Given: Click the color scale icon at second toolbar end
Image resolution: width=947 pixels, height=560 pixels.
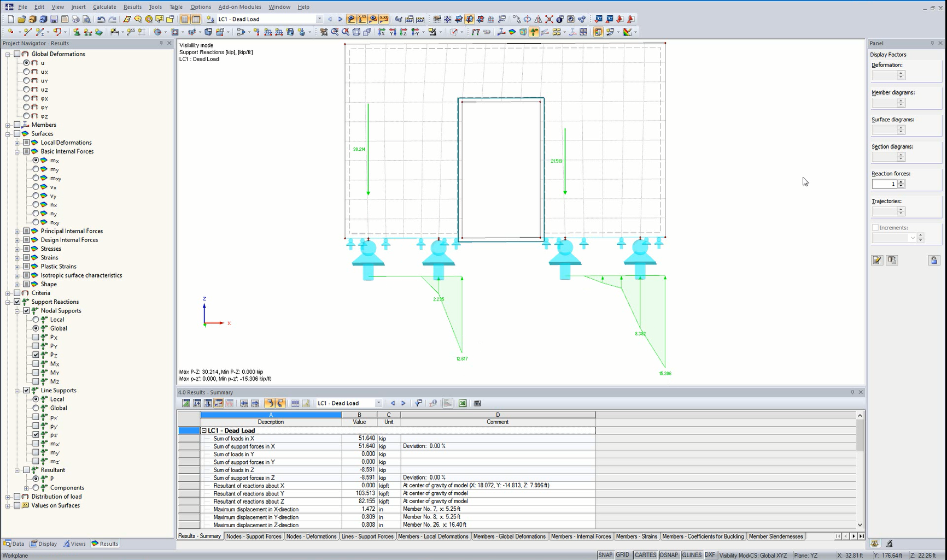Looking at the screenshot, I should click(628, 32).
